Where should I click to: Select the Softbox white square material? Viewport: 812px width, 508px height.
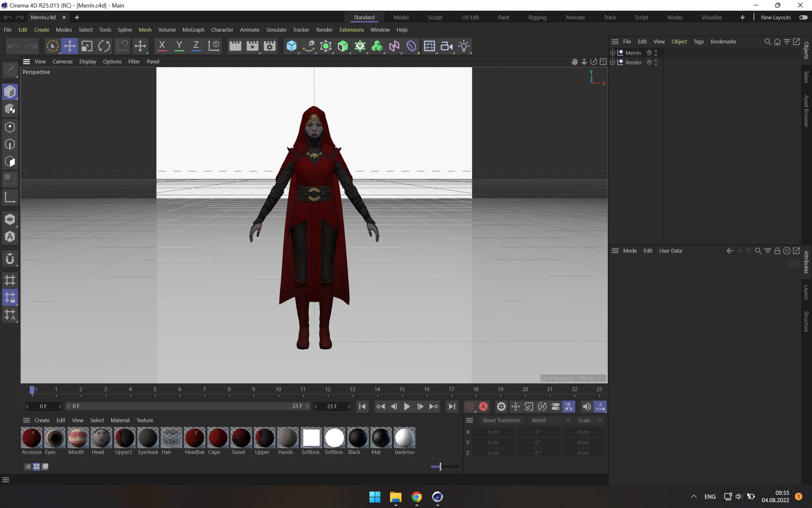pyautogui.click(x=311, y=438)
